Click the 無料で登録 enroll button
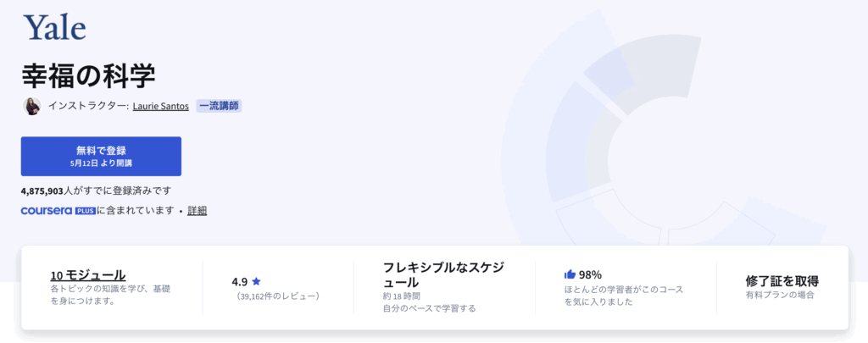868x343 pixels. point(102,156)
